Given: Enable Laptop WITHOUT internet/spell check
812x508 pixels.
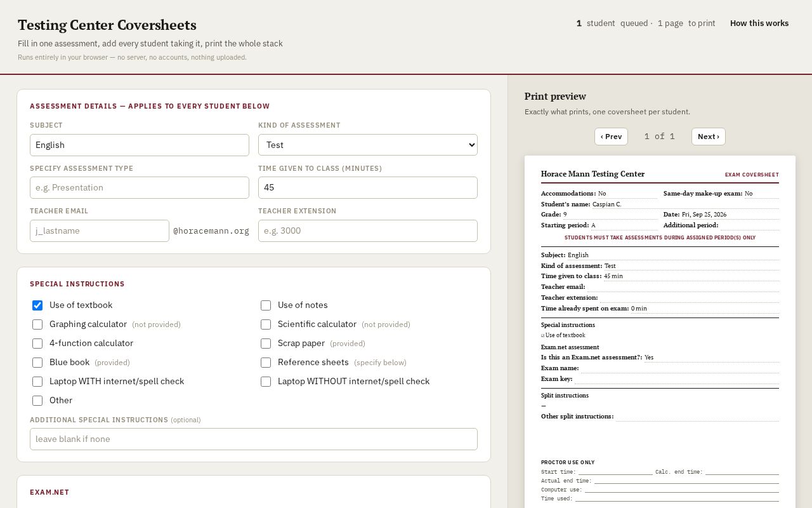Looking at the screenshot, I should click(266, 382).
